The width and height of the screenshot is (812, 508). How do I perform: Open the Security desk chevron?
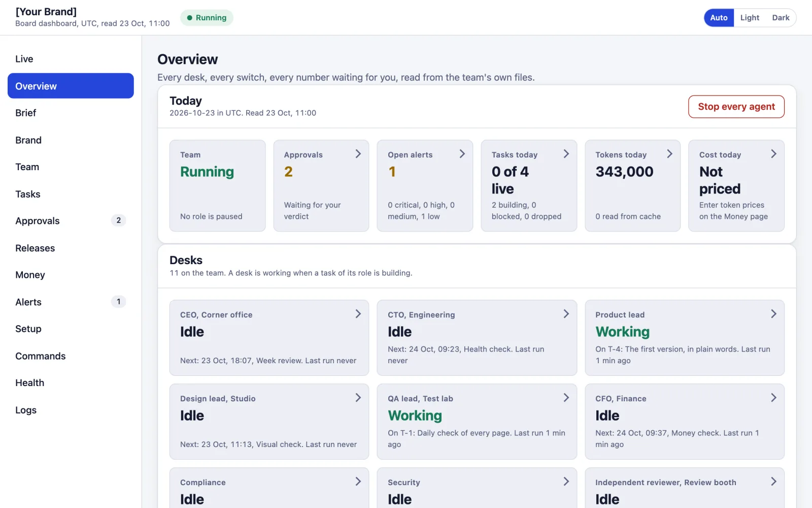(566, 482)
